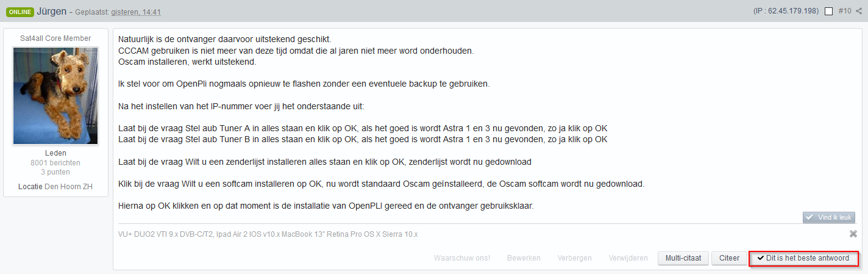Select the Verwijderen option
Screen dimensions: 868x274
pyautogui.click(x=628, y=258)
